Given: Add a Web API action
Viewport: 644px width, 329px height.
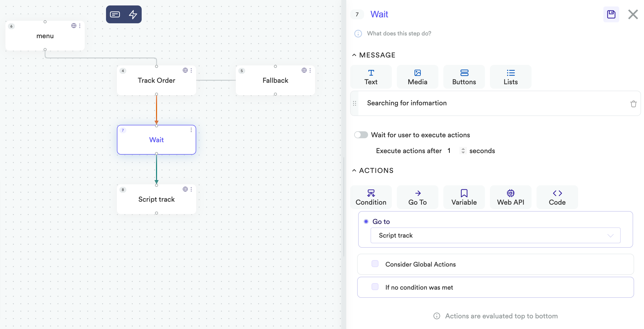Looking at the screenshot, I should coord(510,197).
